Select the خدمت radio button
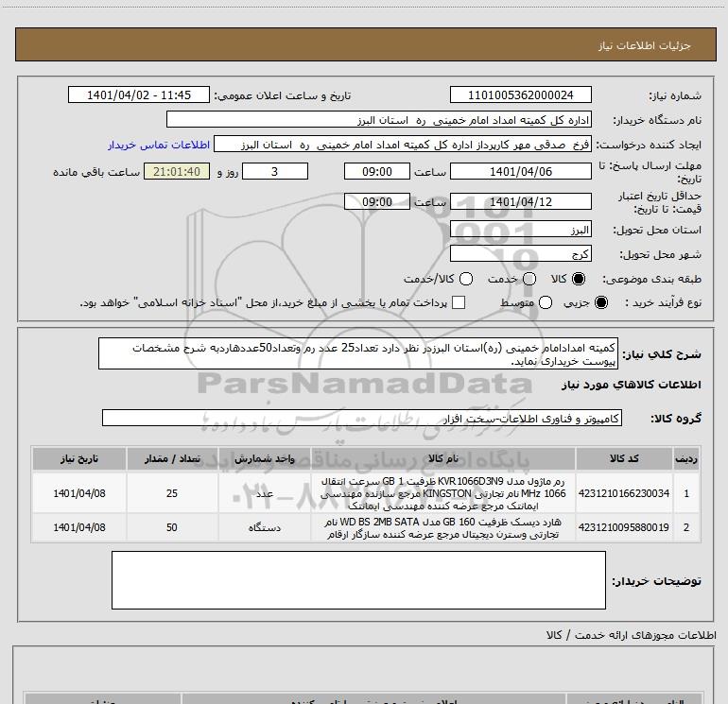728x704 pixels. pos(529,279)
